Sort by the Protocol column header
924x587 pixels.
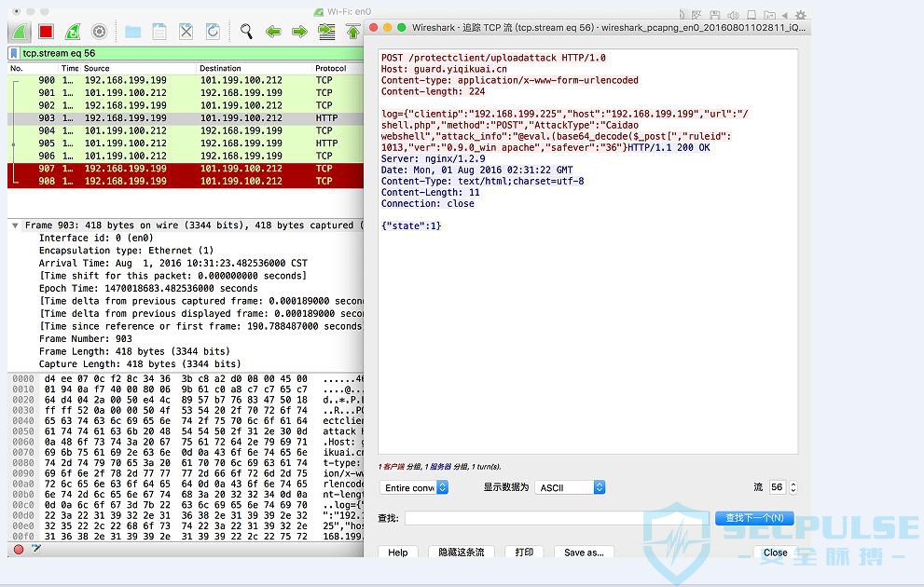pos(331,68)
